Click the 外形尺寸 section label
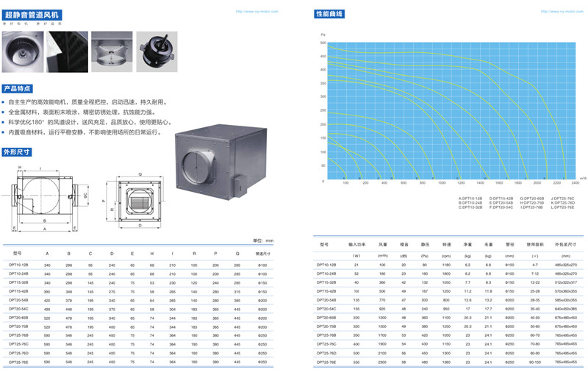The width and height of the screenshot is (588, 375). [x=17, y=152]
